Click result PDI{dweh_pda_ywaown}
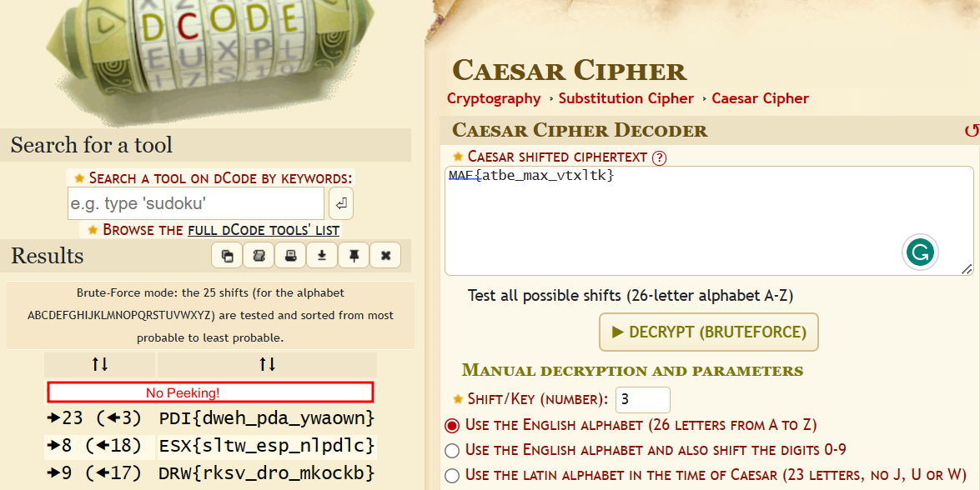The width and height of the screenshot is (980, 490). coord(267,417)
